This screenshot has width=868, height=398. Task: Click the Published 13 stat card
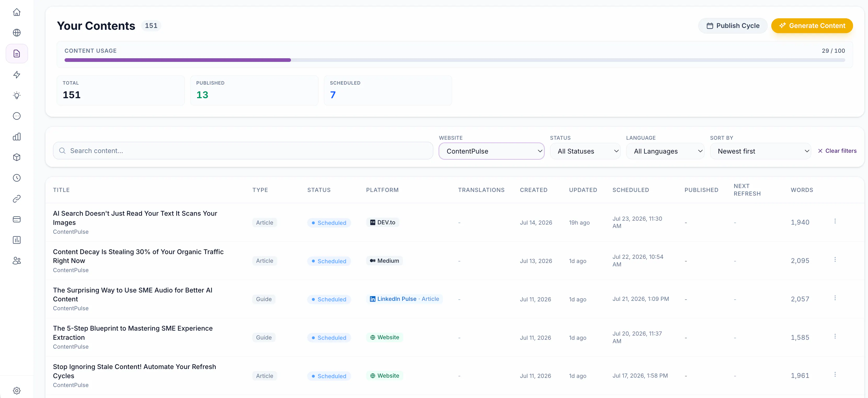point(254,91)
